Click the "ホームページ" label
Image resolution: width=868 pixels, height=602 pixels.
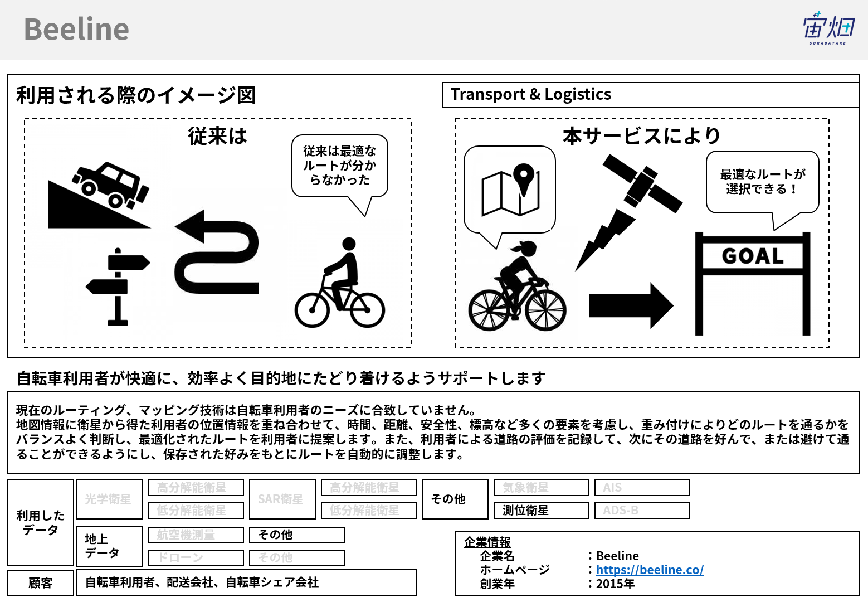[x=515, y=570]
